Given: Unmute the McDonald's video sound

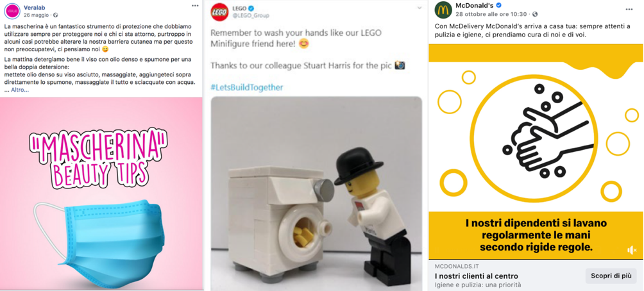Looking at the screenshot, I should coord(632,250).
